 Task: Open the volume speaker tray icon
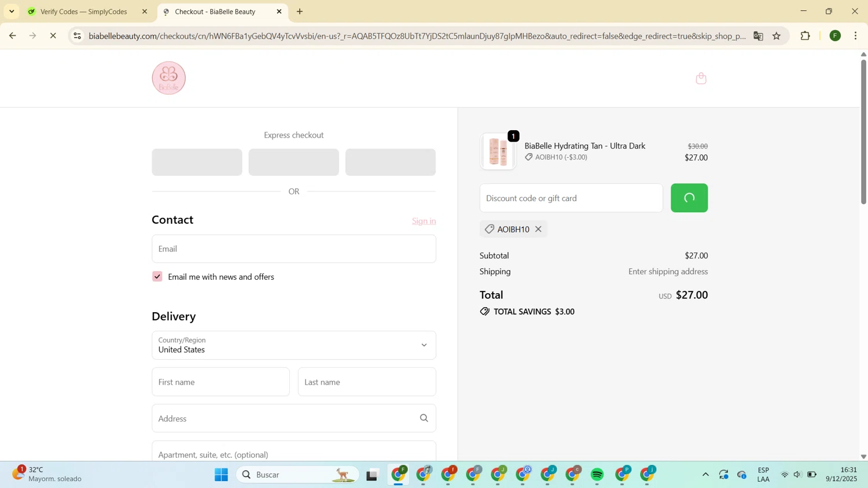(x=797, y=475)
